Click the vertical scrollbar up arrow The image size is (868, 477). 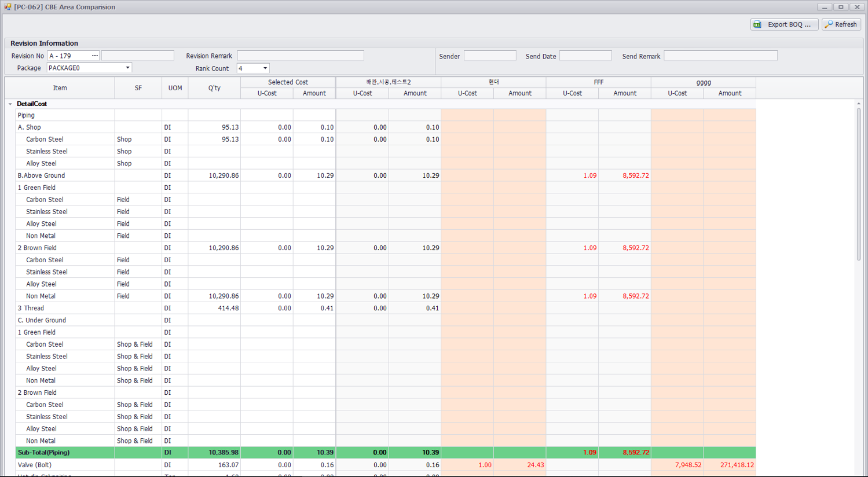[x=858, y=104]
